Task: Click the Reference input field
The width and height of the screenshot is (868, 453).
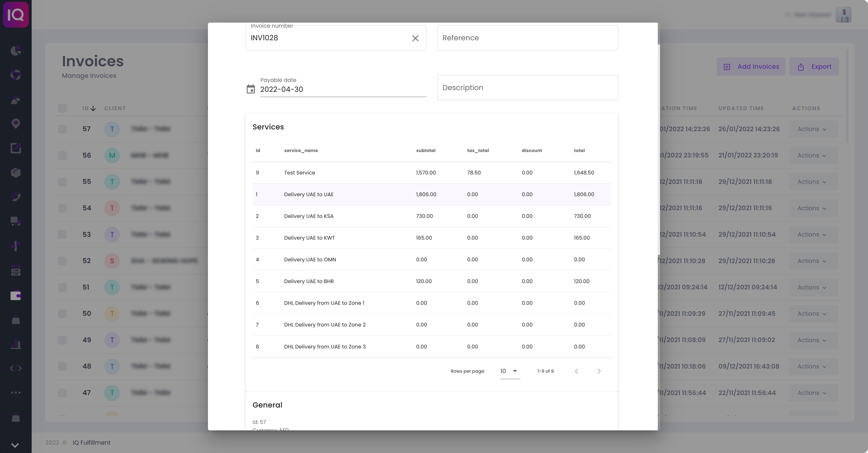Action: point(527,38)
